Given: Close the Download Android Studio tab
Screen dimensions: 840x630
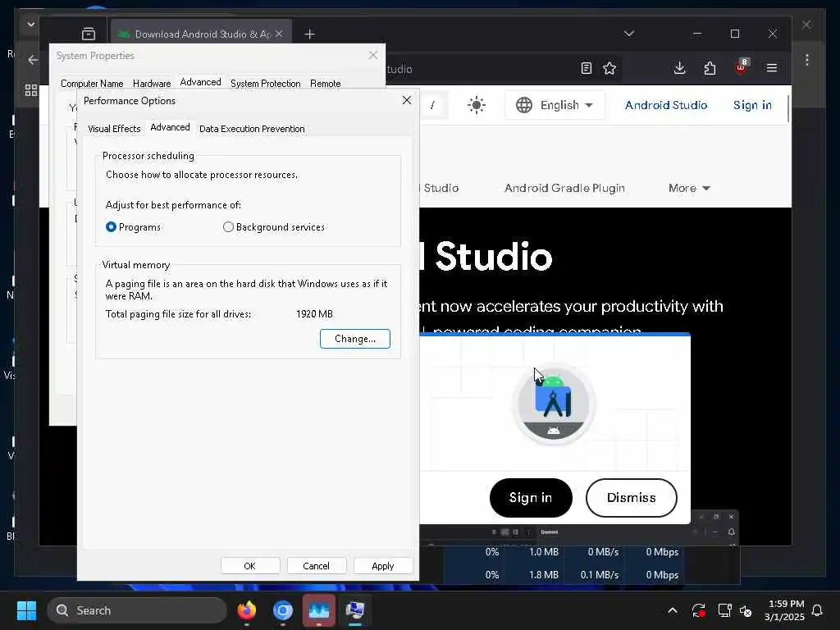Looking at the screenshot, I should (x=279, y=34).
